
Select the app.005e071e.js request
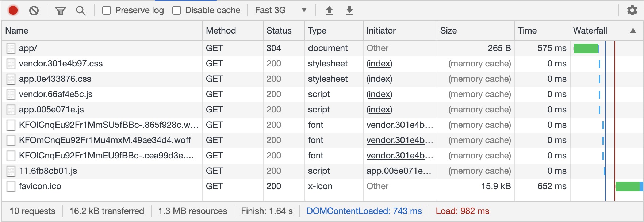[x=51, y=110]
